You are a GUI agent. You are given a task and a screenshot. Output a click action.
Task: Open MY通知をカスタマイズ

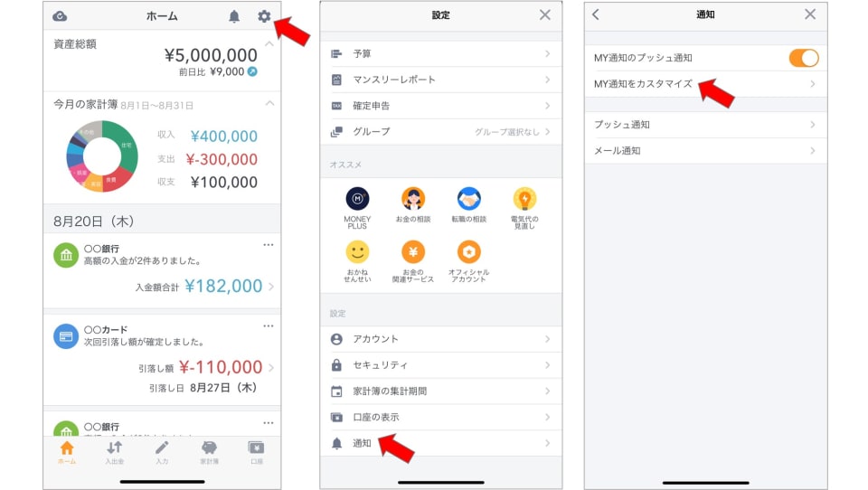coord(706,84)
